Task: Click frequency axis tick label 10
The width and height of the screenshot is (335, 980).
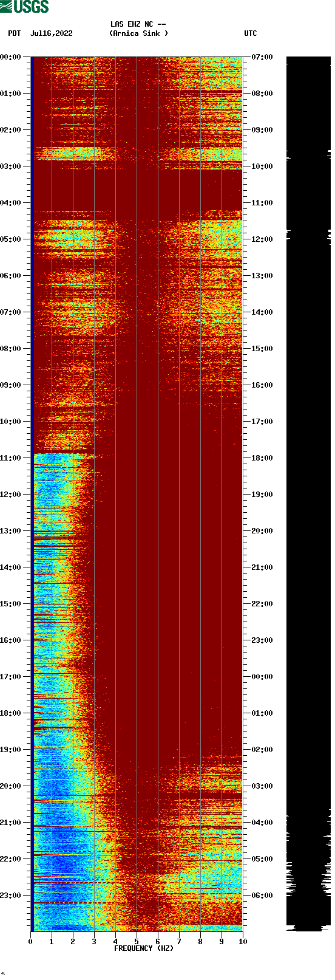Action: point(243,942)
